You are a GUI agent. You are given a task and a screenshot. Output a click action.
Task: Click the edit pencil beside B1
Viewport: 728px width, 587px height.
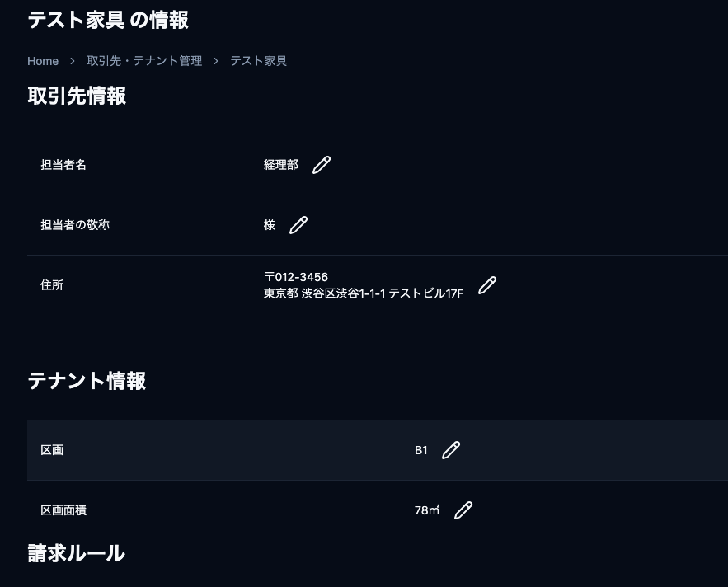[451, 450]
